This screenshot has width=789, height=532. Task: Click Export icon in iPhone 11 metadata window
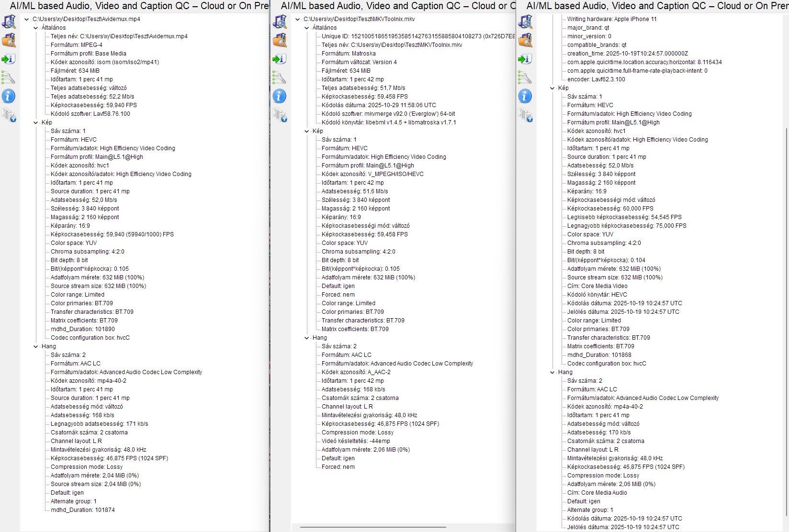pyautogui.click(x=525, y=59)
